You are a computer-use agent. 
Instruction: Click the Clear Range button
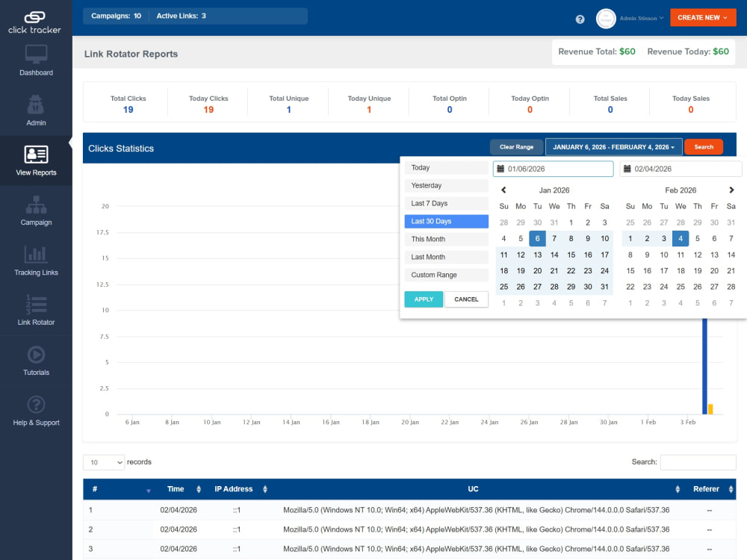pos(516,147)
